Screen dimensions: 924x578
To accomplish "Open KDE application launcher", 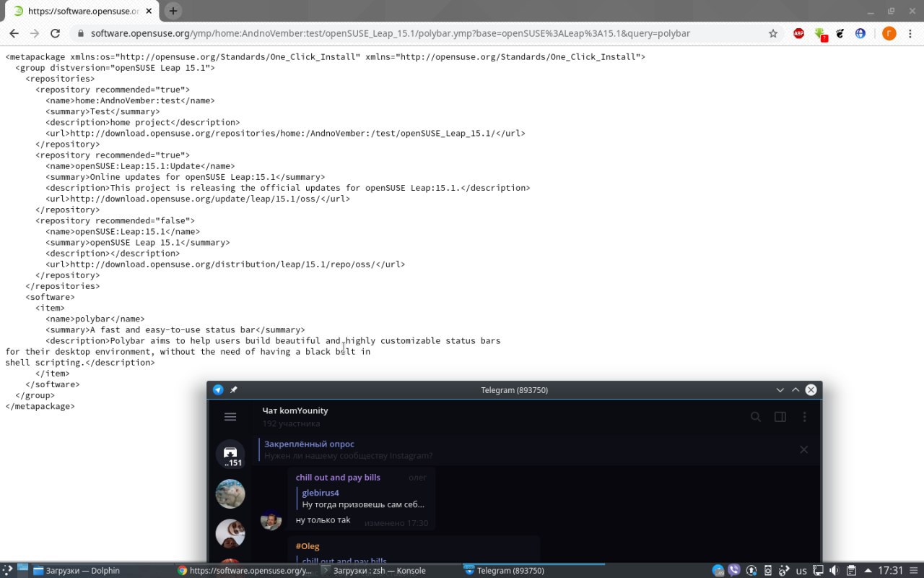I will (x=7, y=570).
